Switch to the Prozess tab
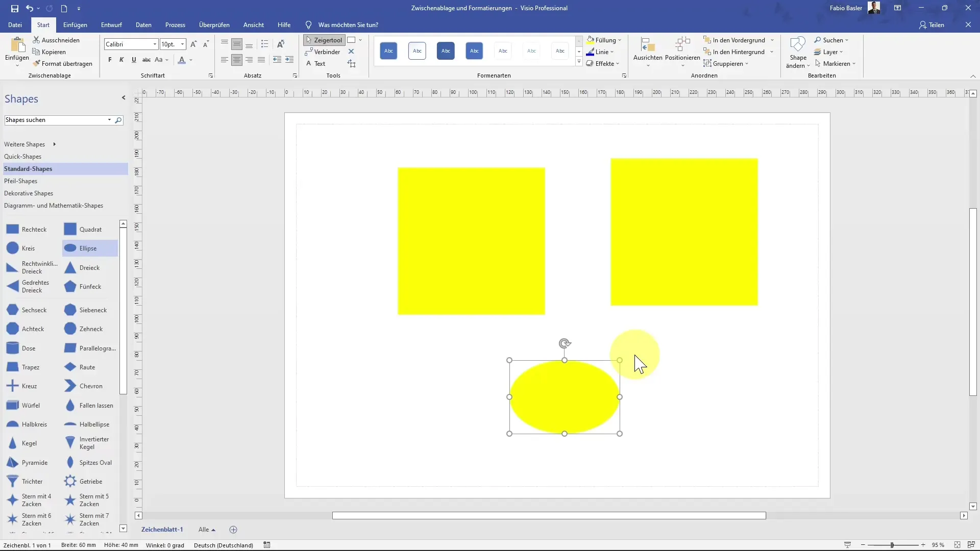 175,24
